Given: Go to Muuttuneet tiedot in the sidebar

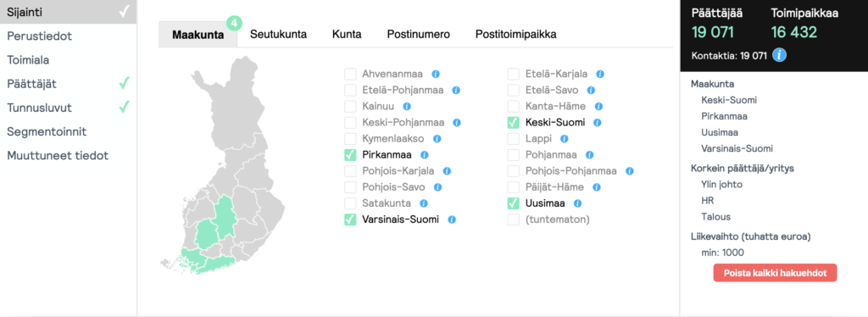Looking at the screenshot, I should click(x=58, y=155).
